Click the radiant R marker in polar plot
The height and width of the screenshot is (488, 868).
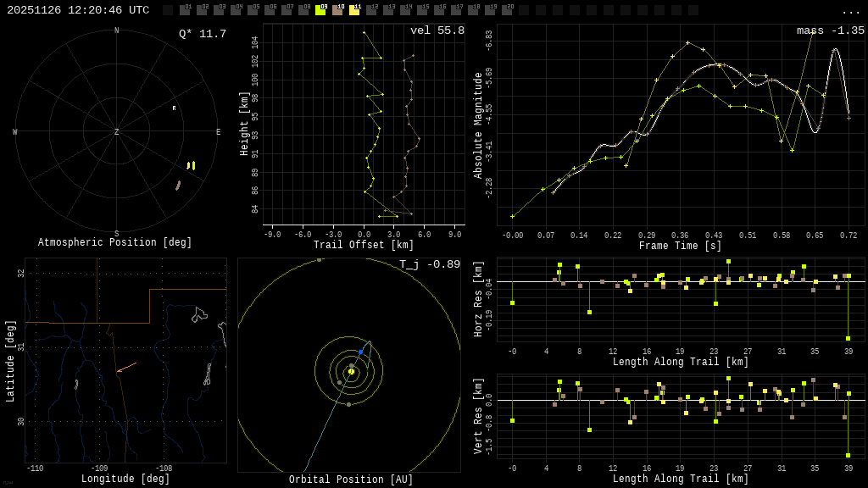click(174, 108)
